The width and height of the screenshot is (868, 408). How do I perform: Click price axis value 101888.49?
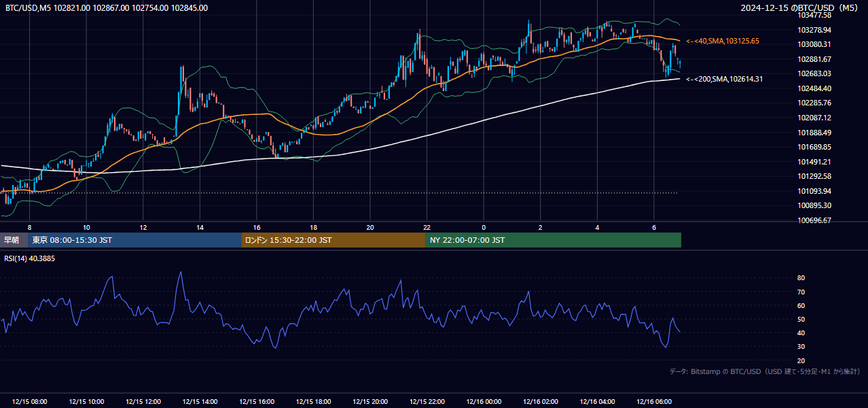coord(814,133)
